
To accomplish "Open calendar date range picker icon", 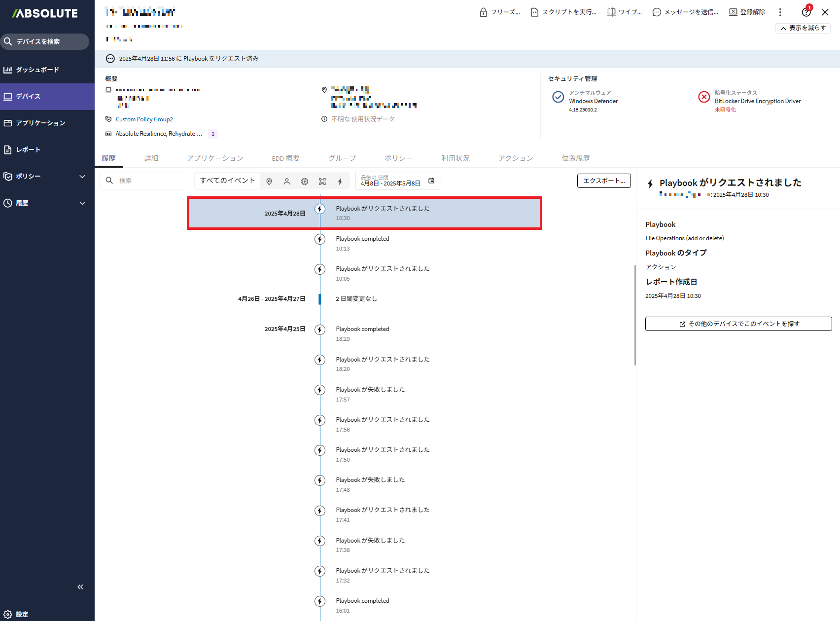I will [431, 181].
